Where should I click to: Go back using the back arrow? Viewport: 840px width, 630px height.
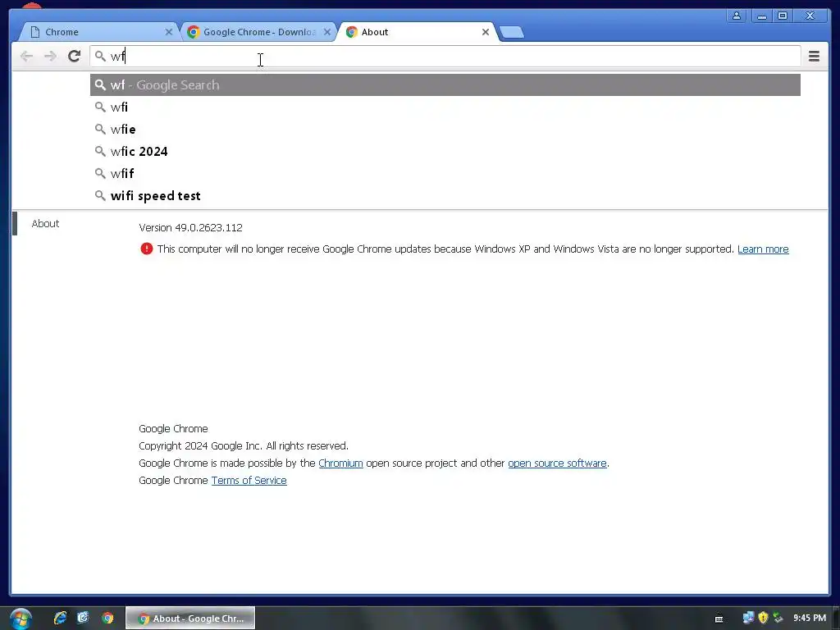26,57
